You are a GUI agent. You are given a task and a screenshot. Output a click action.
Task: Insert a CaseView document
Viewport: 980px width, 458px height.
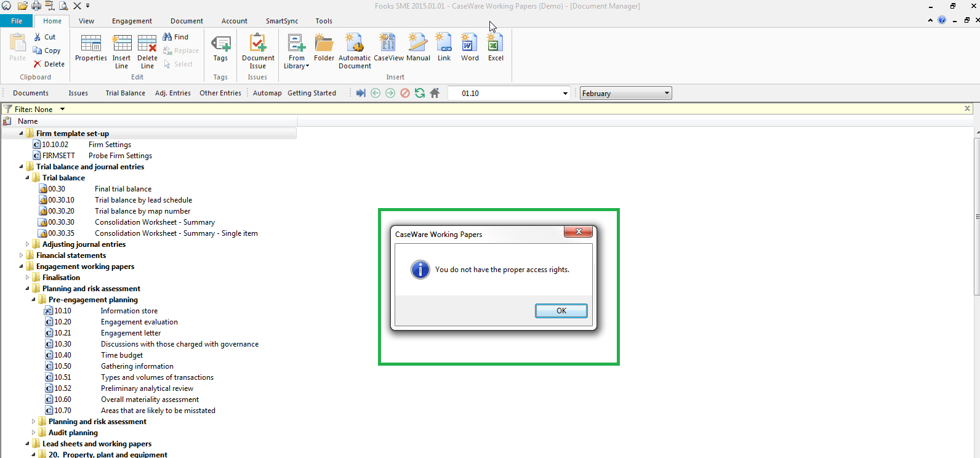point(388,49)
